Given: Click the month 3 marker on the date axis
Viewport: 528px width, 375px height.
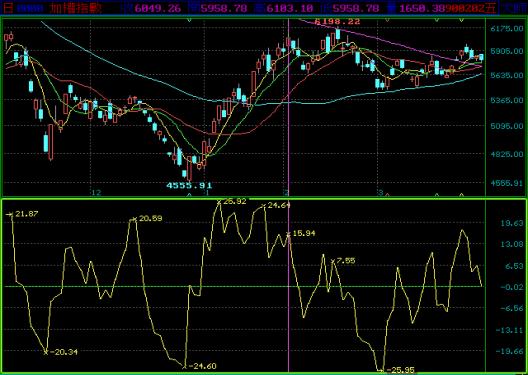Looking at the screenshot, I should 381,193.
